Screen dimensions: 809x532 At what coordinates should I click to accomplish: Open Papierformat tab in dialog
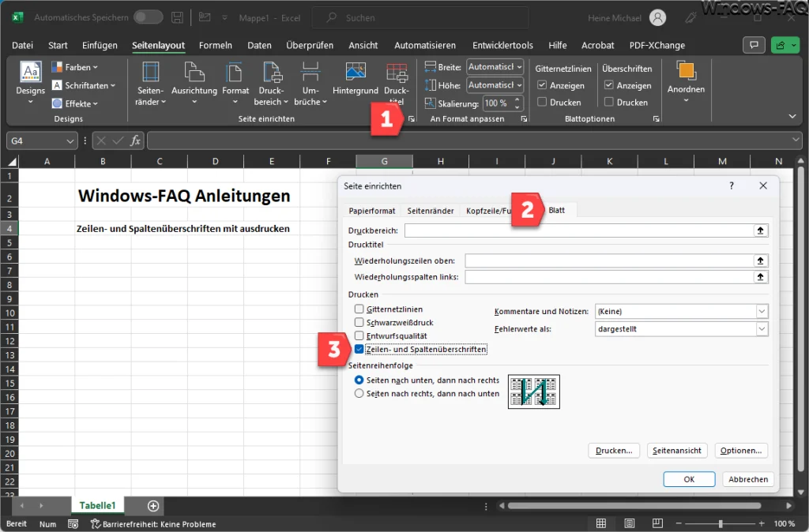point(372,211)
